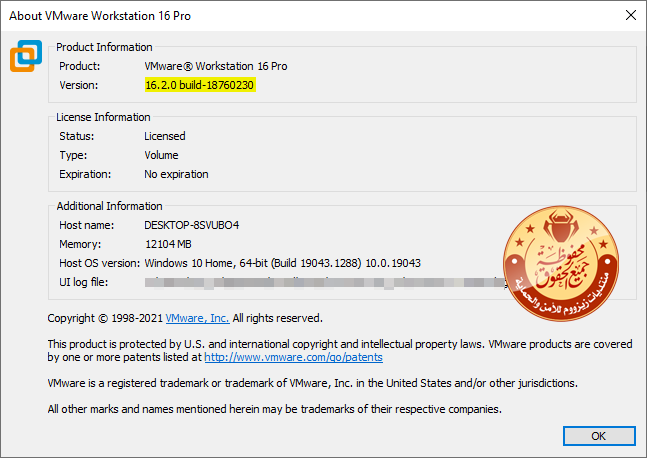Click the VMware Workstation logo icon

coord(26,56)
